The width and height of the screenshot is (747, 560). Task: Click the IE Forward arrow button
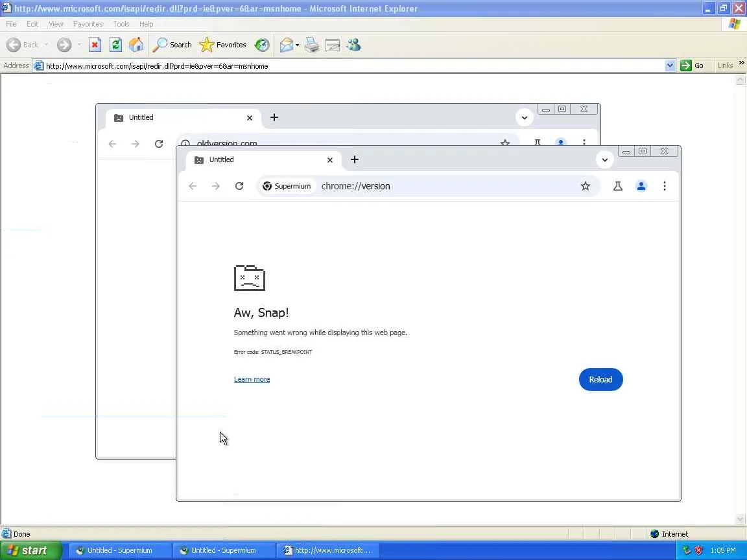[x=64, y=45]
